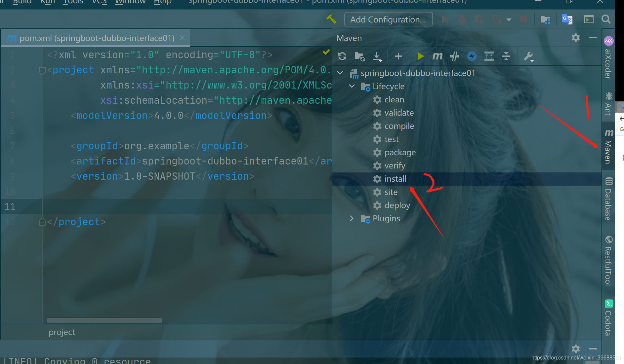Open Ant side tool window

[x=608, y=104]
